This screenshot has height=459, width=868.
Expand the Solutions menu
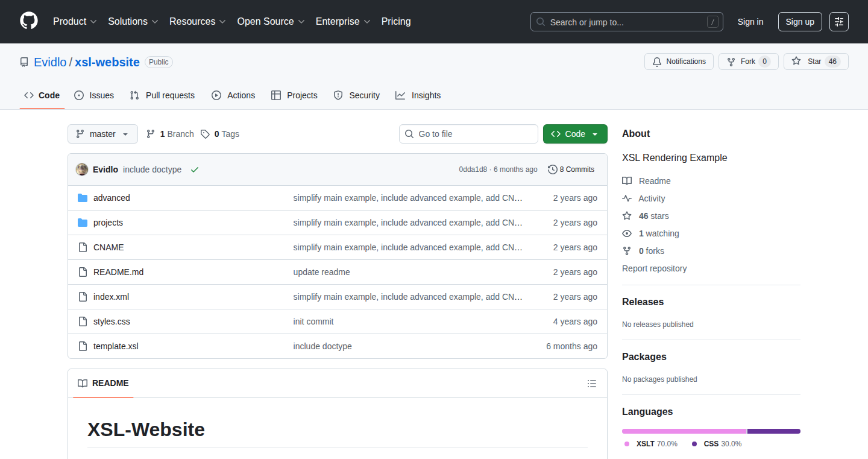click(133, 22)
